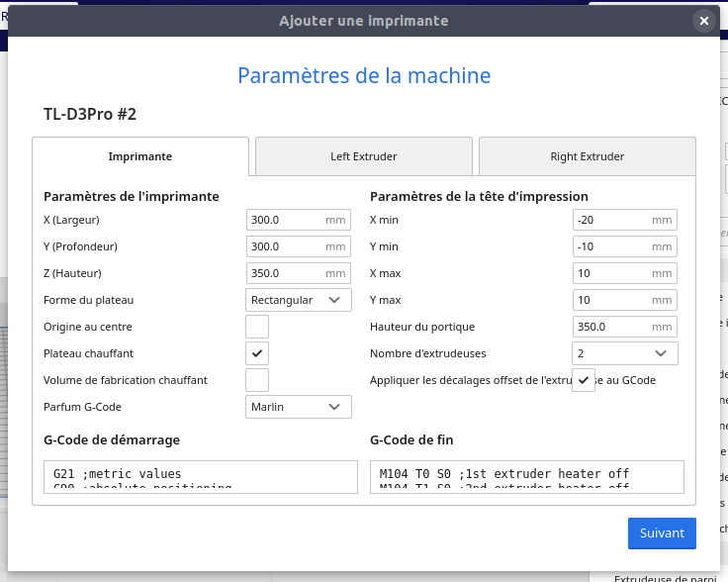Viewport: 728px width, 582px height.
Task: Enable Volume de fabrication chauffant checkbox
Action: 257,380
